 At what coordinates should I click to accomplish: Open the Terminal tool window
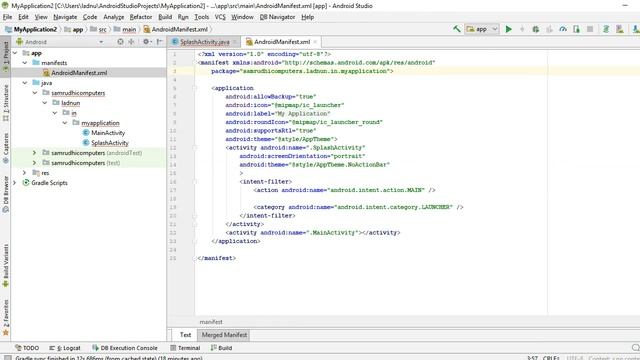point(185,348)
